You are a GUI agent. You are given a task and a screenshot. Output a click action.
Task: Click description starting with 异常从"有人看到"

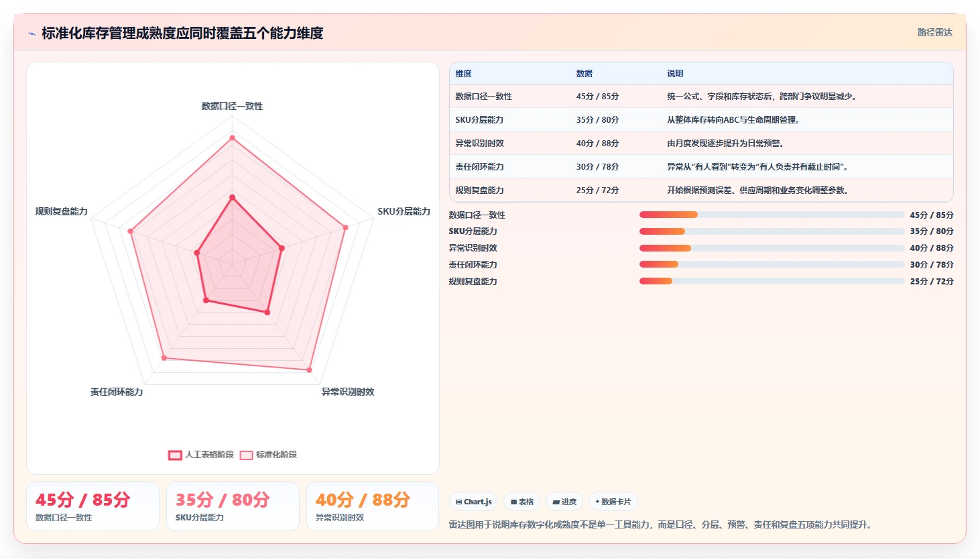pos(757,167)
